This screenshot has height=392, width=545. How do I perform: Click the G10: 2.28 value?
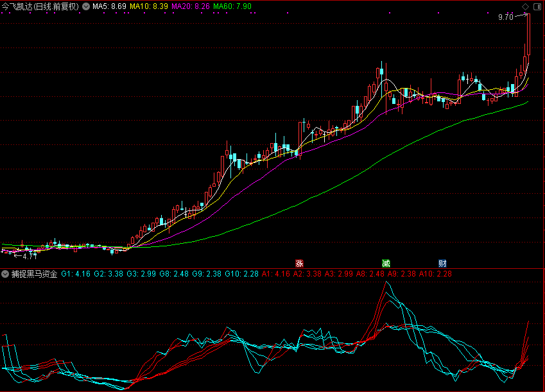241,274
